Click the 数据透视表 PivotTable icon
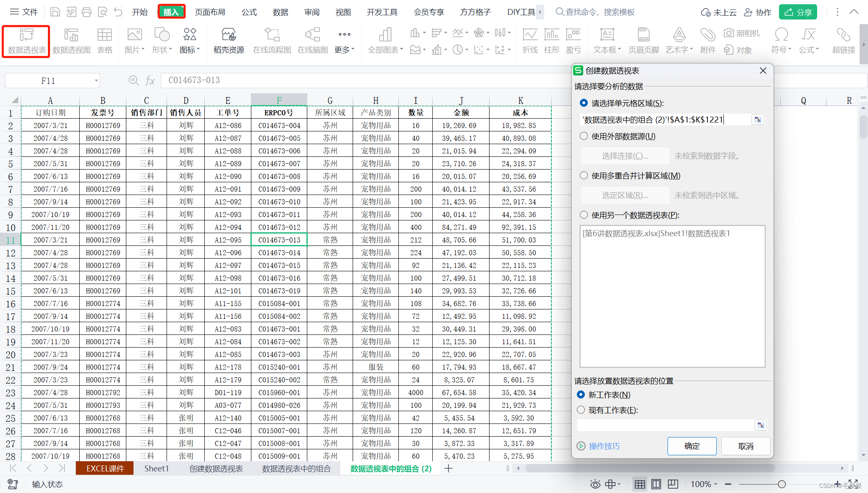 [26, 41]
